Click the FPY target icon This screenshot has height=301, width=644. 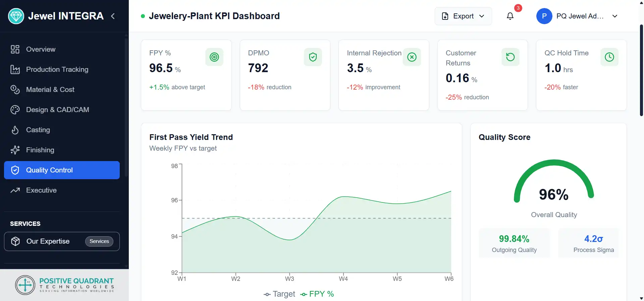pyautogui.click(x=214, y=57)
